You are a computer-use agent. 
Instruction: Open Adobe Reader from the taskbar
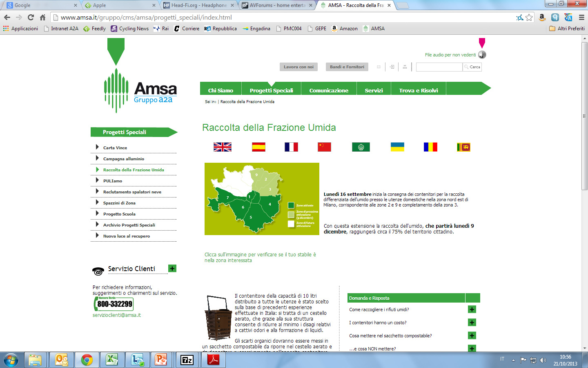click(x=213, y=360)
